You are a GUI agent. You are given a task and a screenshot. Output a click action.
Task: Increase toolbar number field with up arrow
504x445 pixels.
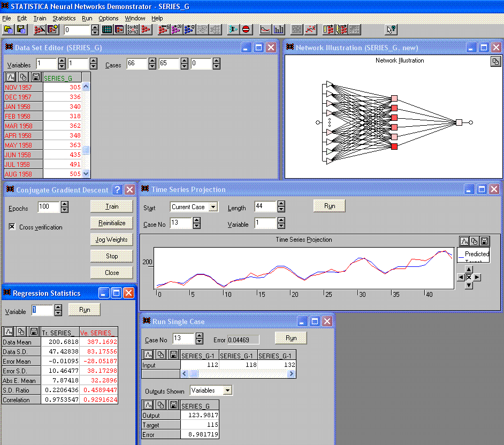(95, 27)
